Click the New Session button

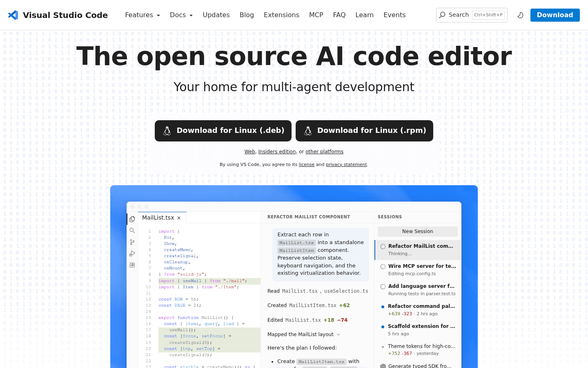point(418,231)
